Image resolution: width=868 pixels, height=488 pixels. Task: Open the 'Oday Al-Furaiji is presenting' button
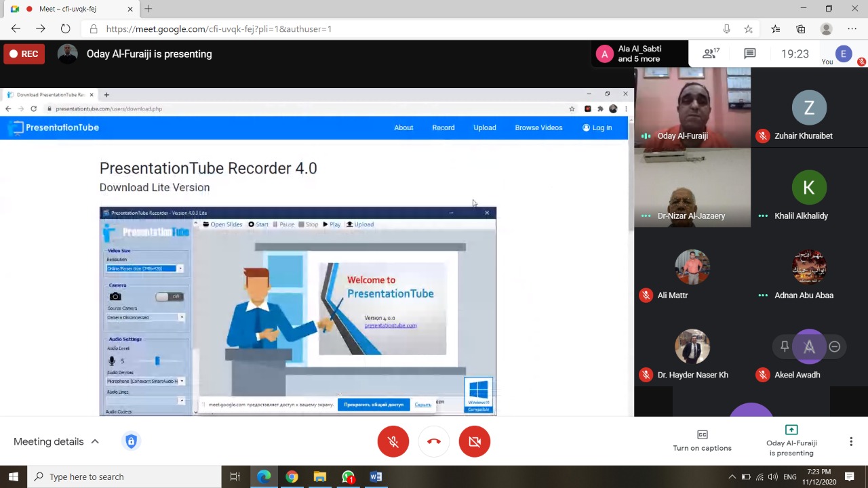point(791,441)
